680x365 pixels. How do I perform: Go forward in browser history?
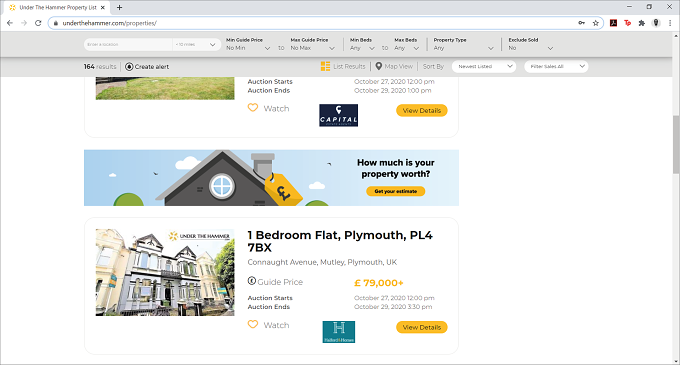tap(24, 23)
